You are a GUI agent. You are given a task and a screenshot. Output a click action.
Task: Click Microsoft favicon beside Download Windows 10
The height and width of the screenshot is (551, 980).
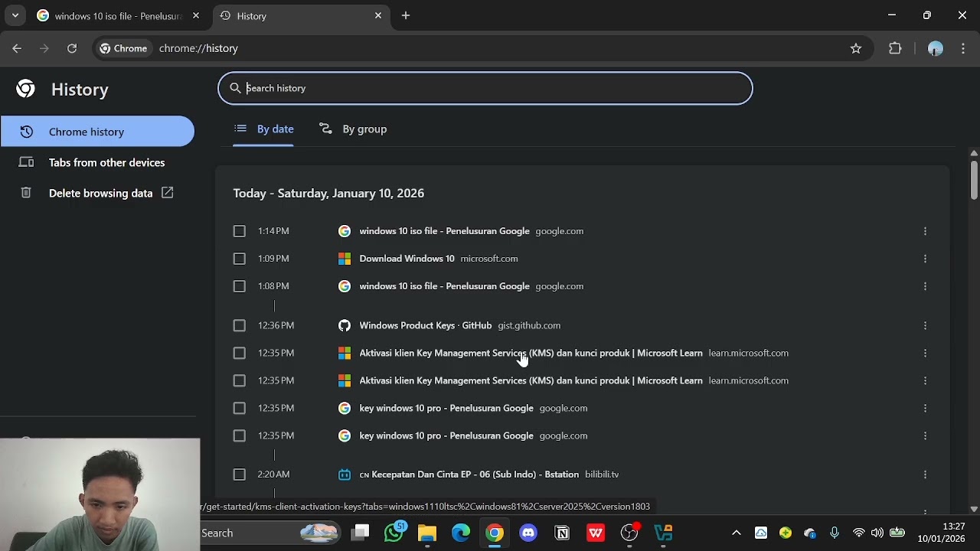pos(345,259)
